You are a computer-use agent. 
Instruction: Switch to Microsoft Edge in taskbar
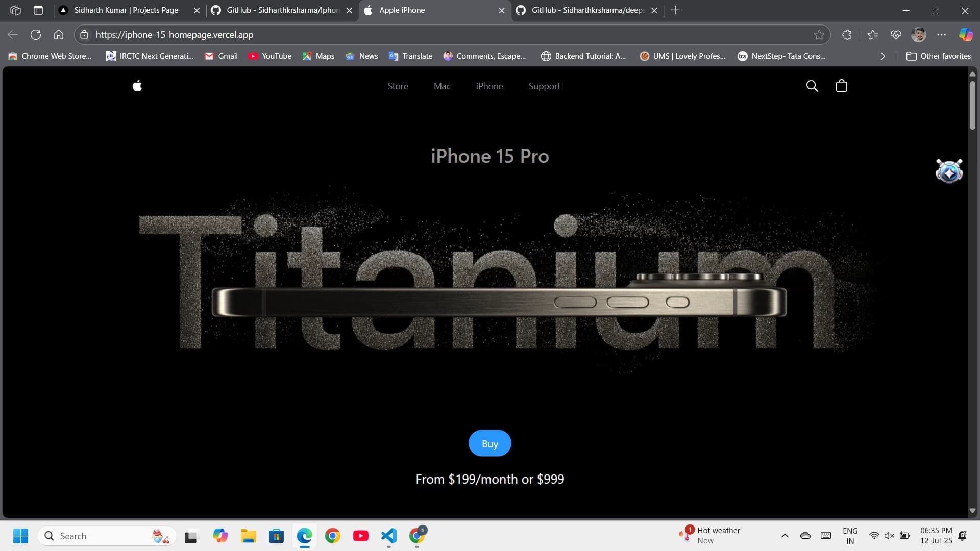[x=305, y=536]
